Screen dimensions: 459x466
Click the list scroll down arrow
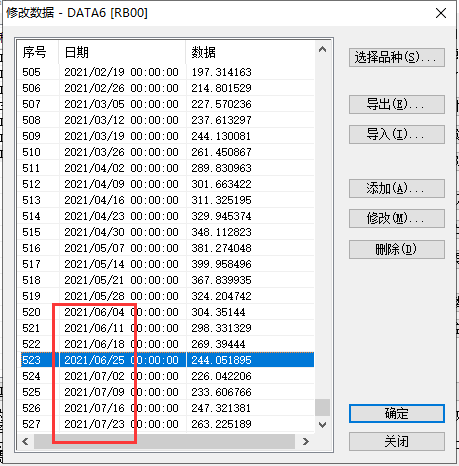(322, 425)
